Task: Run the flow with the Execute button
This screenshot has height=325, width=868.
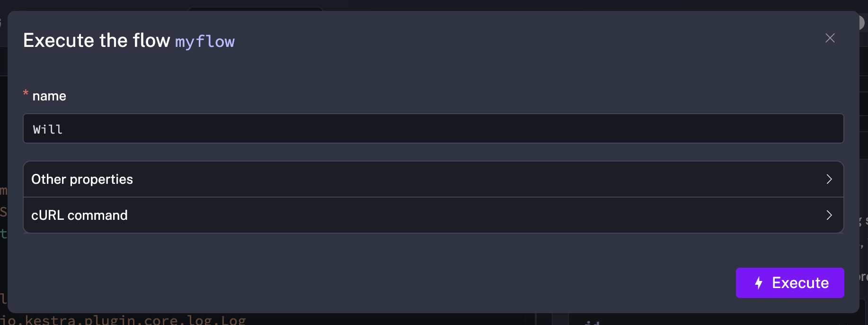Action: 789,283
